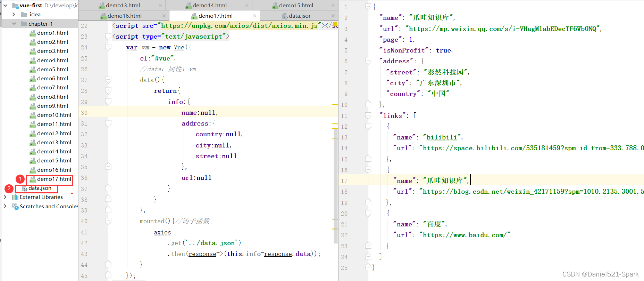
Task: Switch to the demo13.html editor tab
Action: pyautogui.click(x=123, y=5)
